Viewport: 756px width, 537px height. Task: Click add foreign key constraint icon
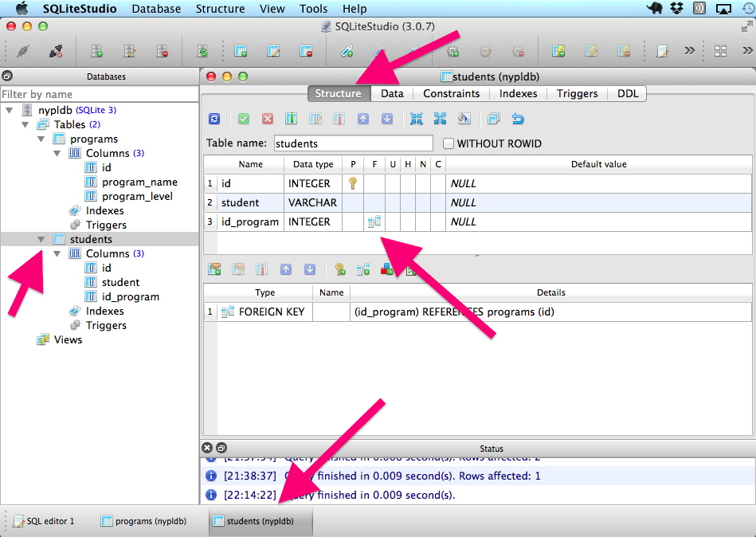[363, 269]
